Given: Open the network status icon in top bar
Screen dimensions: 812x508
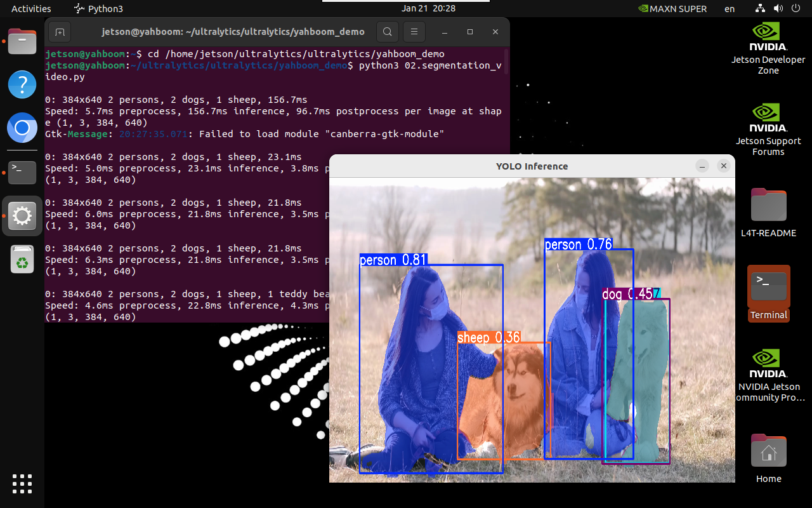Looking at the screenshot, I should 760,8.
